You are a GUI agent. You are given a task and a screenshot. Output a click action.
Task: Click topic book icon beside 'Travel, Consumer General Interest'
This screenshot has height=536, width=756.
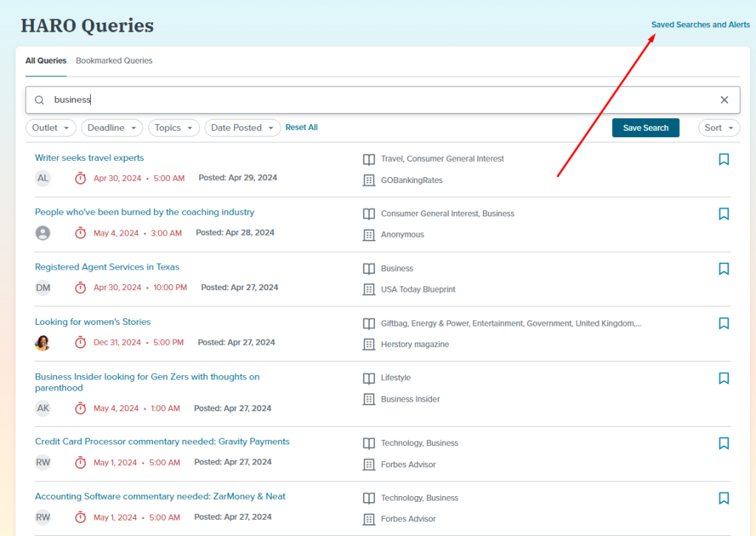369,159
